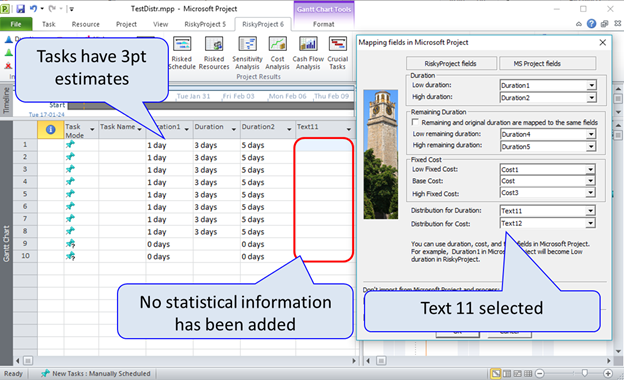Click the Resource Sheet view status bar icon
Image resolution: width=624 pixels, height=380 pixels.
tap(528, 373)
